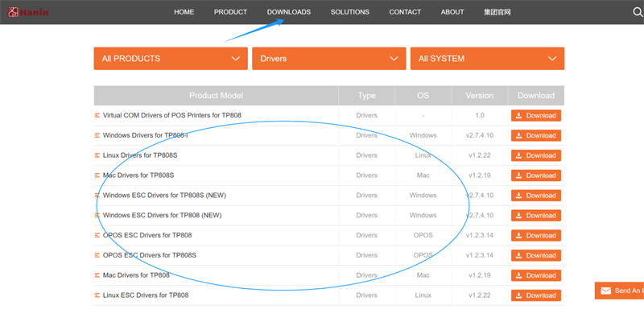This screenshot has width=644, height=326.
Task: Click the Type column header
Action: tap(367, 96)
